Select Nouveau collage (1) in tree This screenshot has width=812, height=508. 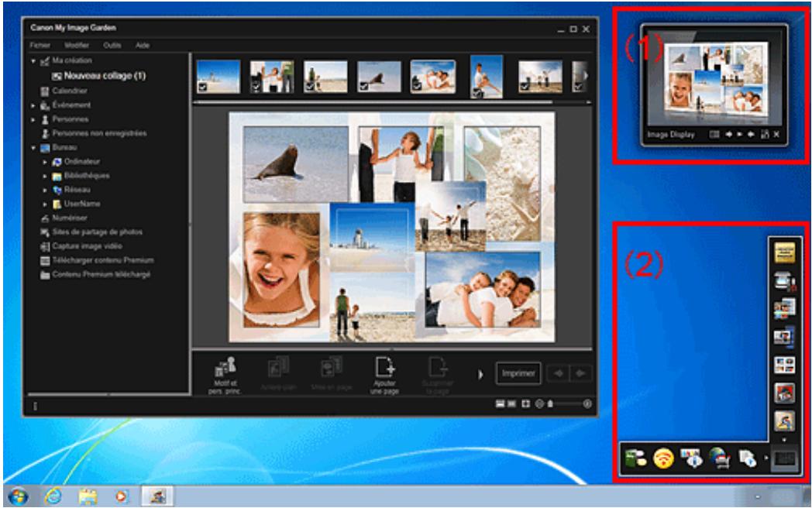(x=105, y=76)
